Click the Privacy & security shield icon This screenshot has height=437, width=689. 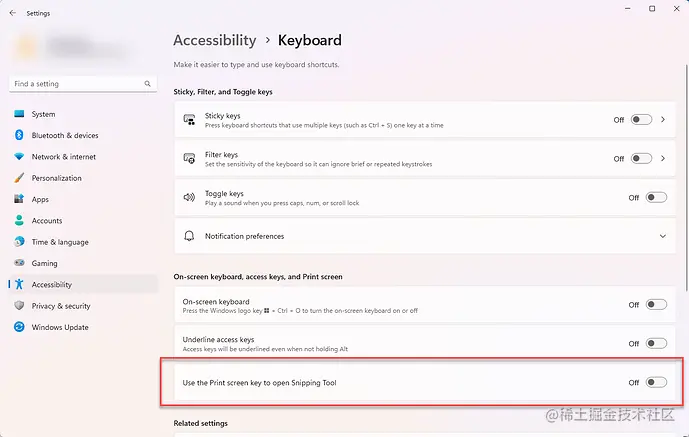click(x=19, y=305)
